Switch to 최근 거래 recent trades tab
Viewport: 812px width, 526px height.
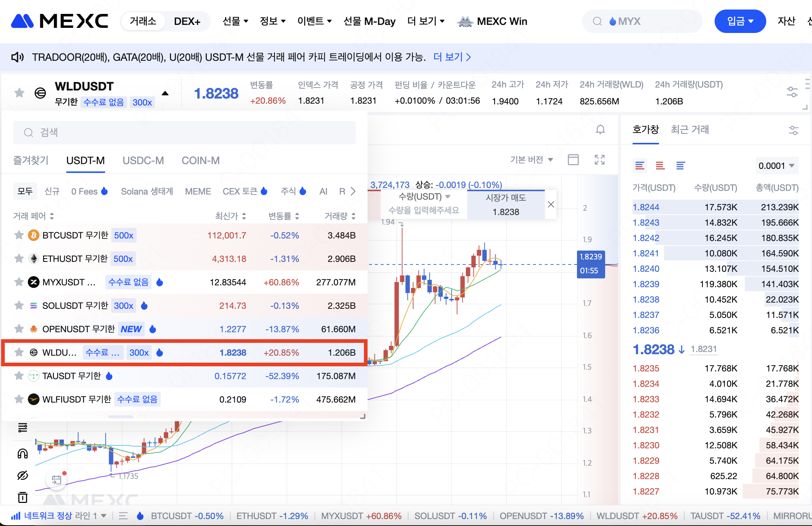click(689, 130)
